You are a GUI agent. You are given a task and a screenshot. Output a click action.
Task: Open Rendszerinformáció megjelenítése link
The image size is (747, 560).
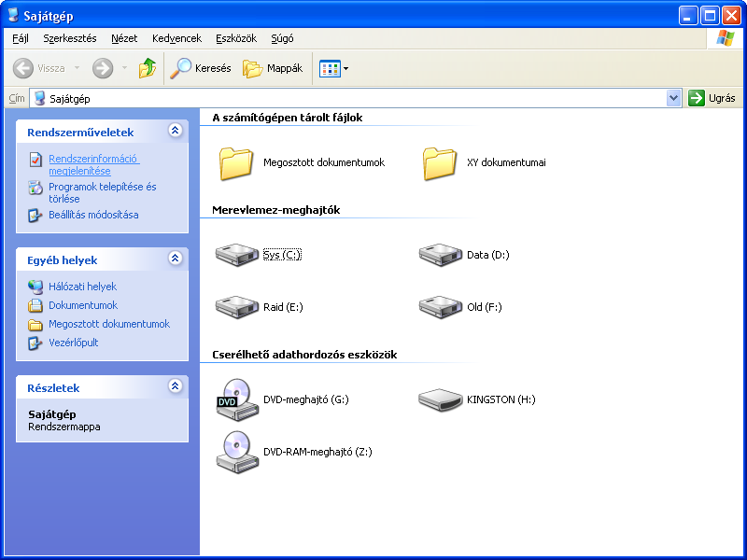click(x=94, y=165)
